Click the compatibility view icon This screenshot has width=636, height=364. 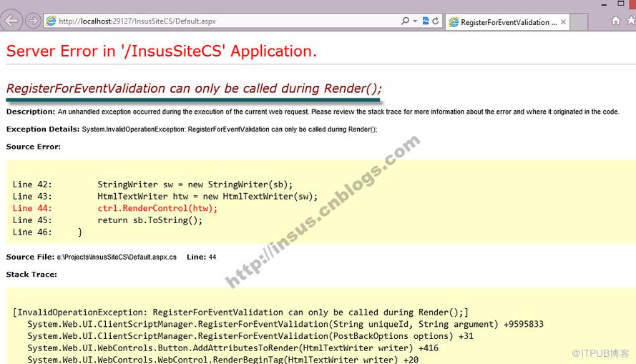point(426,21)
